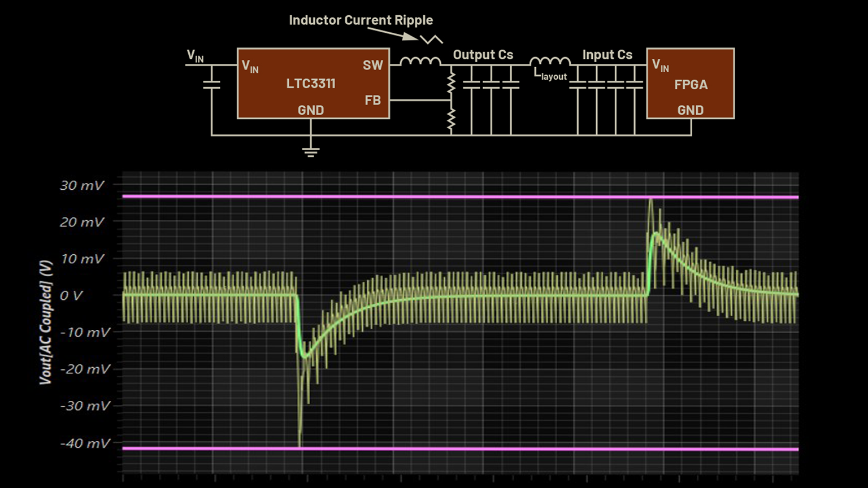The width and height of the screenshot is (868, 488).
Task: Click the upper feedback resistor symbol
Action: coord(451,82)
